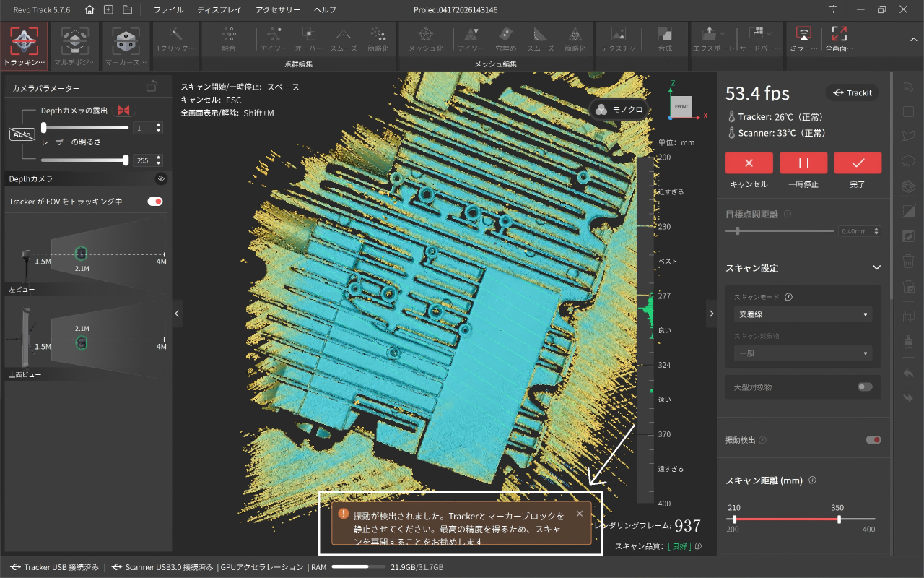
Task: Open the スキャンモード 交差線 dropdown
Action: coord(803,314)
